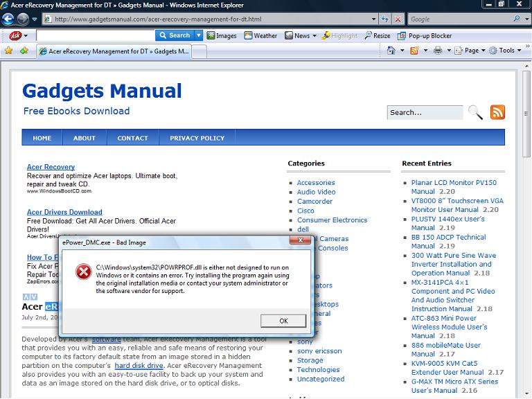Image resolution: width=532 pixels, height=399 pixels.
Task: Open the Home icon dropdown arrow
Action: (x=402, y=51)
